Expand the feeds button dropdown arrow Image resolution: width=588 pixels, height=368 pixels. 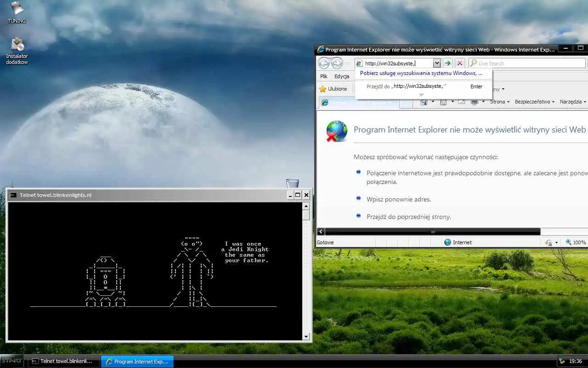click(x=452, y=102)
